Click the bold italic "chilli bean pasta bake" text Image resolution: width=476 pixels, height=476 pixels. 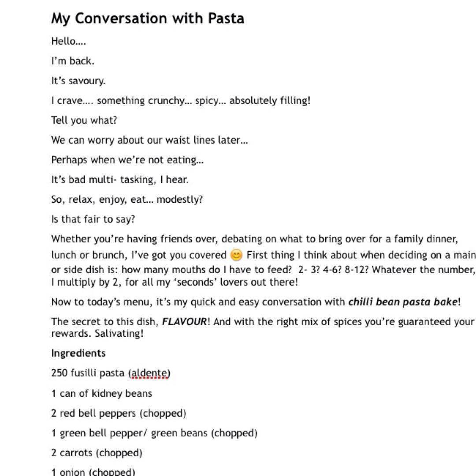coord(402,302)
